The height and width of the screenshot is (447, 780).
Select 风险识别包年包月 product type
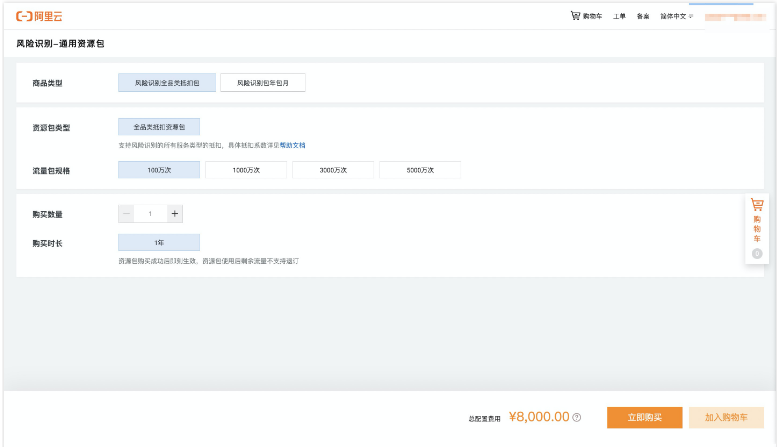coord(263,83)
